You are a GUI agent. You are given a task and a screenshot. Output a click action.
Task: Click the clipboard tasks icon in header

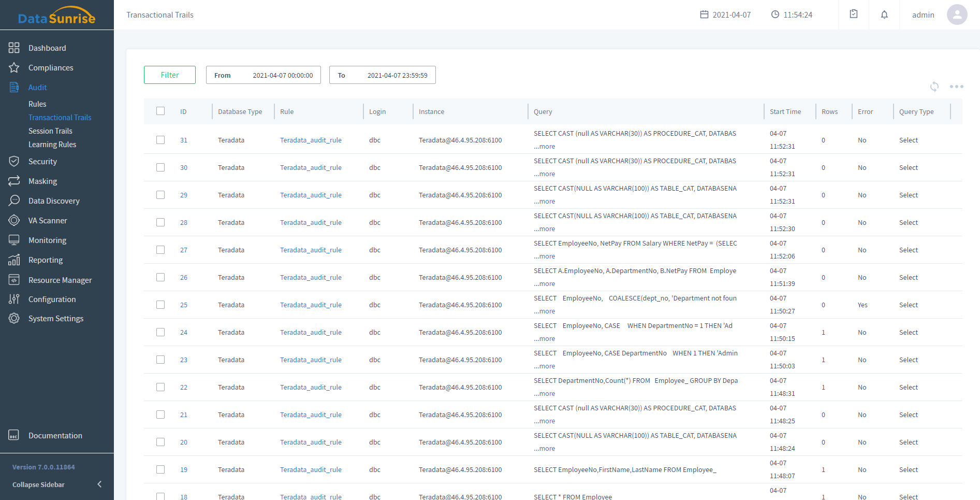(x=854, y=15)
